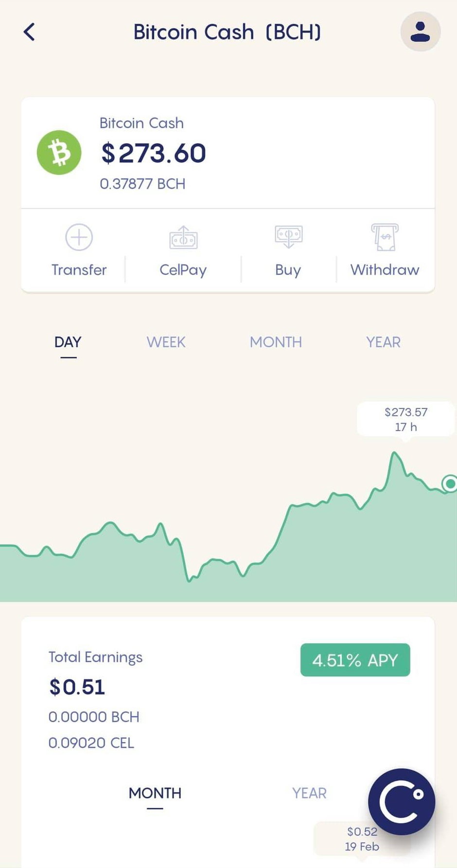Open the Celsius floating round button
Viewport: 457px width, 868px height.
[x=402, y=802]
